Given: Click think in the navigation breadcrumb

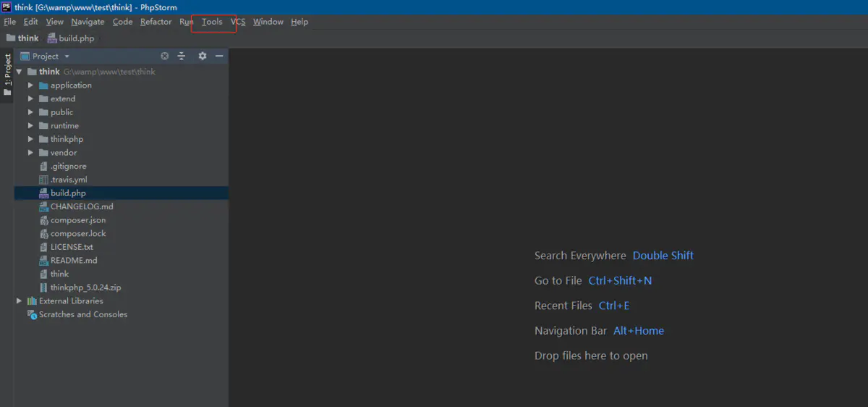Looking at the screenshot, I should [28, 38].
